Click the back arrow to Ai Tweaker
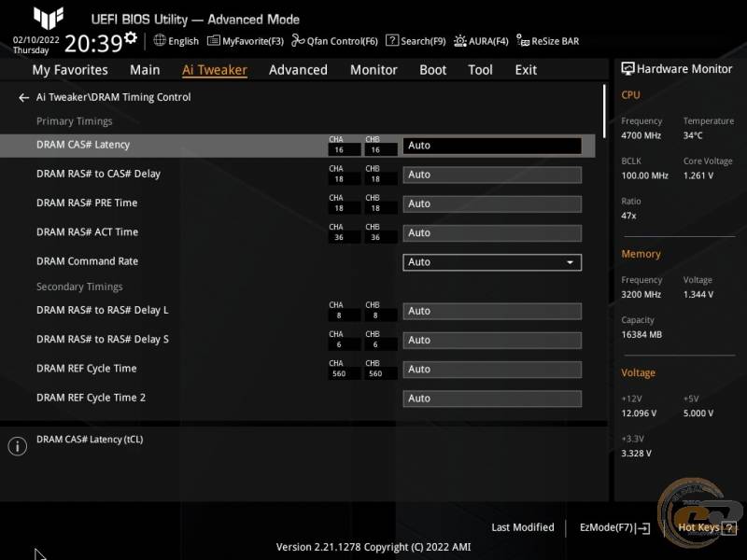This screenshot has width=747, height=560. point(24,98)
